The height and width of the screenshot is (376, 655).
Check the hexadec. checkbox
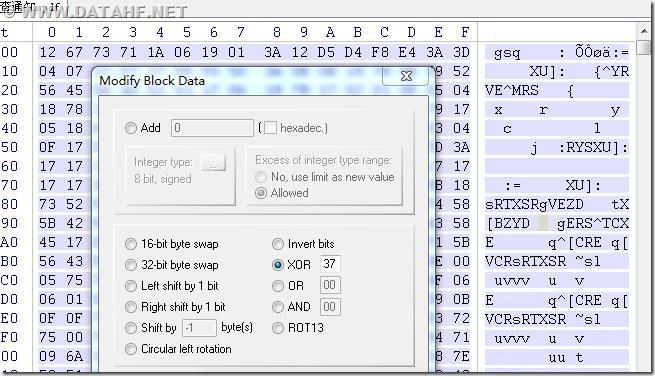click(x=270, y=128)
